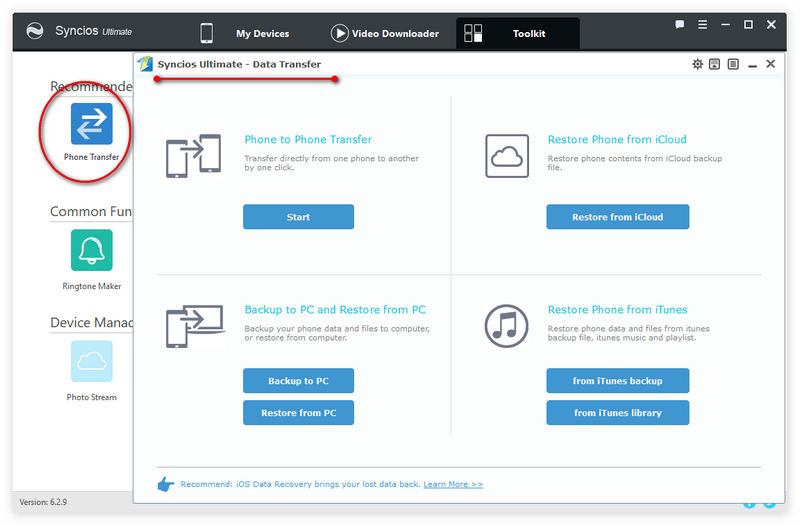
Task: Click the save icon in the Data Transfer title bar
Action: [x=715, y=64]
